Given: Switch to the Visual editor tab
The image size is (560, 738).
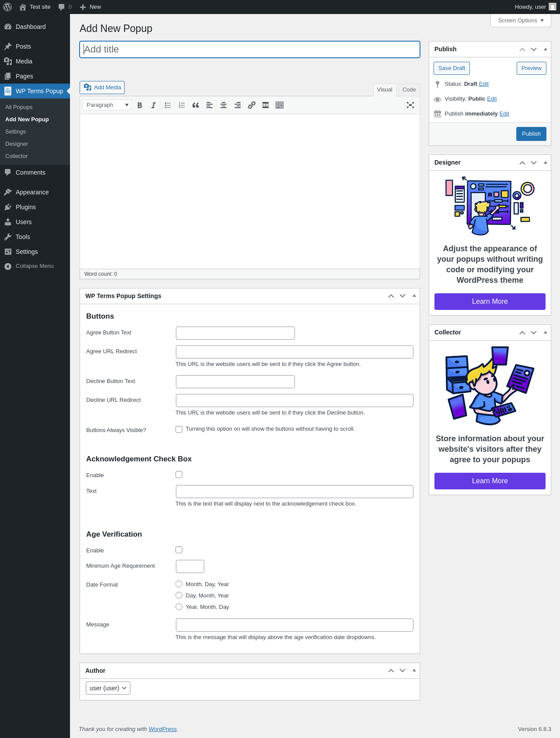Looking at the screenshot, I should 385,90.
